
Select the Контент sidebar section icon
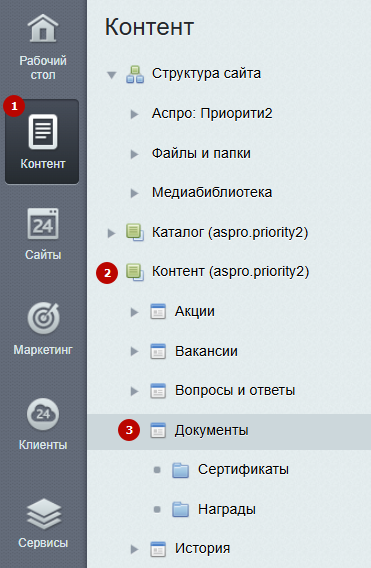[x=43, y=131]
